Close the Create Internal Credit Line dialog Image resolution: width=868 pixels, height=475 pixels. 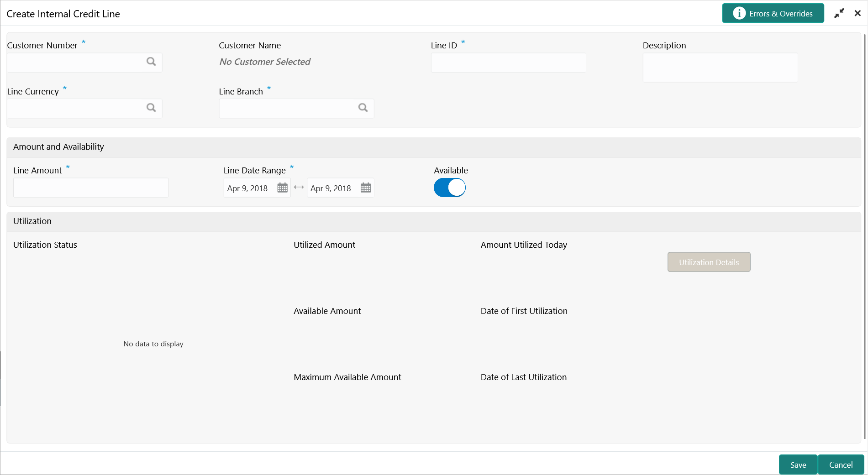tap(857, 13)
